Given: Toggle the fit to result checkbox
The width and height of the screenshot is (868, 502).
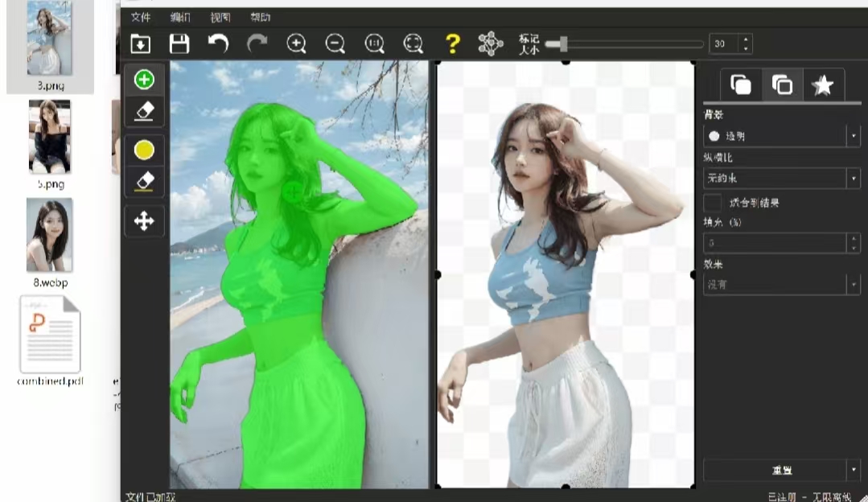Looking at the screenshot, I should [x=713, y=203].
